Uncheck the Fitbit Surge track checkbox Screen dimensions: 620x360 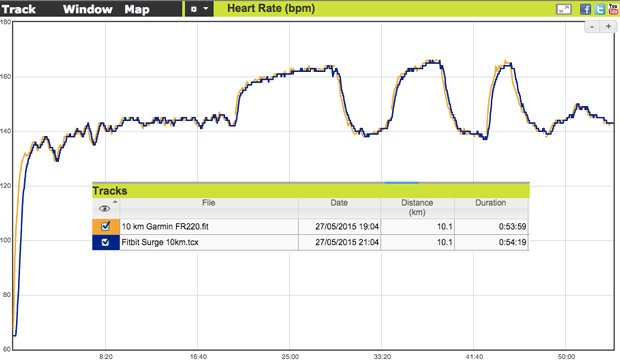pyautogui.click(x=105, y=242)
